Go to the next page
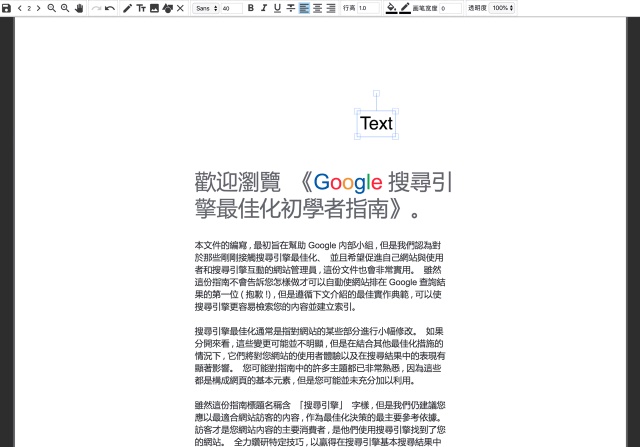The width and height of the screenshot is (640, 447). (x=38, y=8)
